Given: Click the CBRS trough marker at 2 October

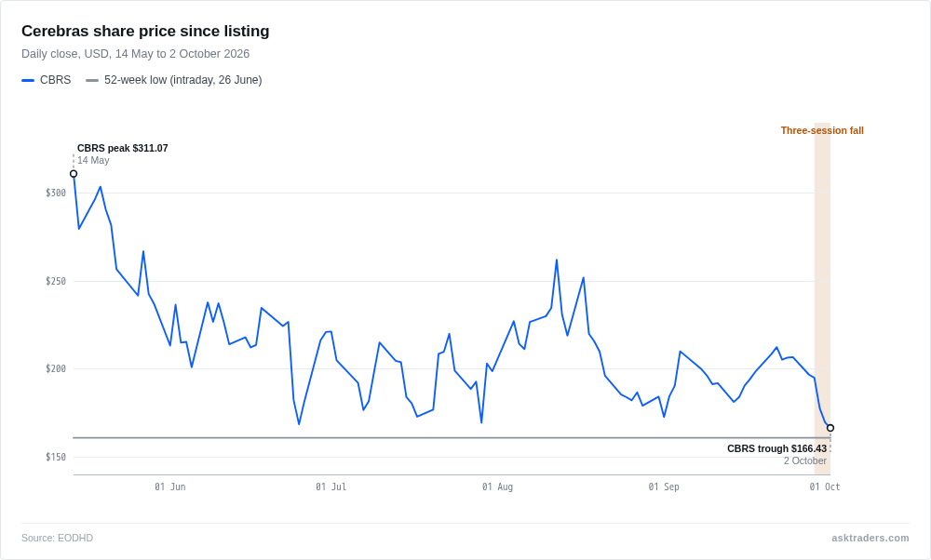Looking at the screenshot, I should pos(830,428).
